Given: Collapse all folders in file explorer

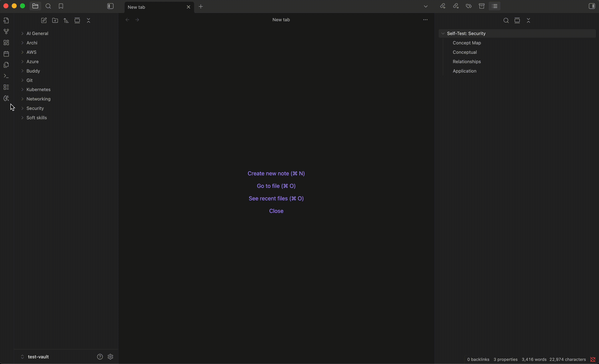Looking at the screenshot, I should click(x=88, y=20).
